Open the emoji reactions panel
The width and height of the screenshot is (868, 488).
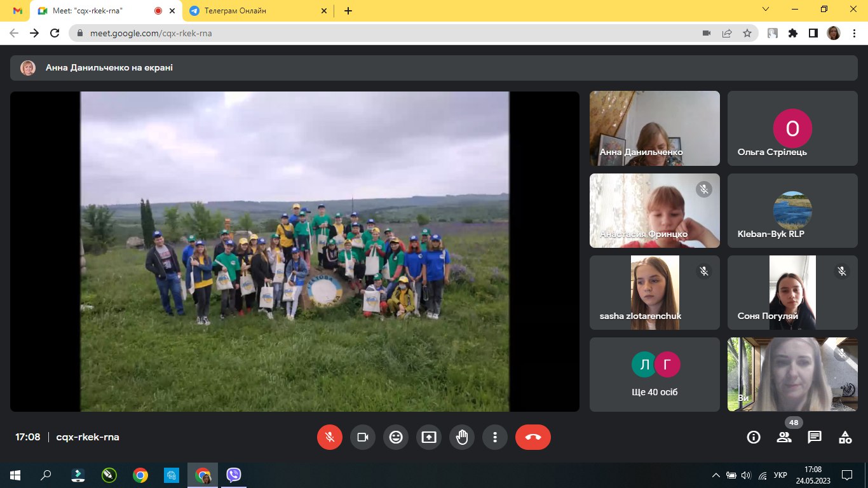pos(396,437)
